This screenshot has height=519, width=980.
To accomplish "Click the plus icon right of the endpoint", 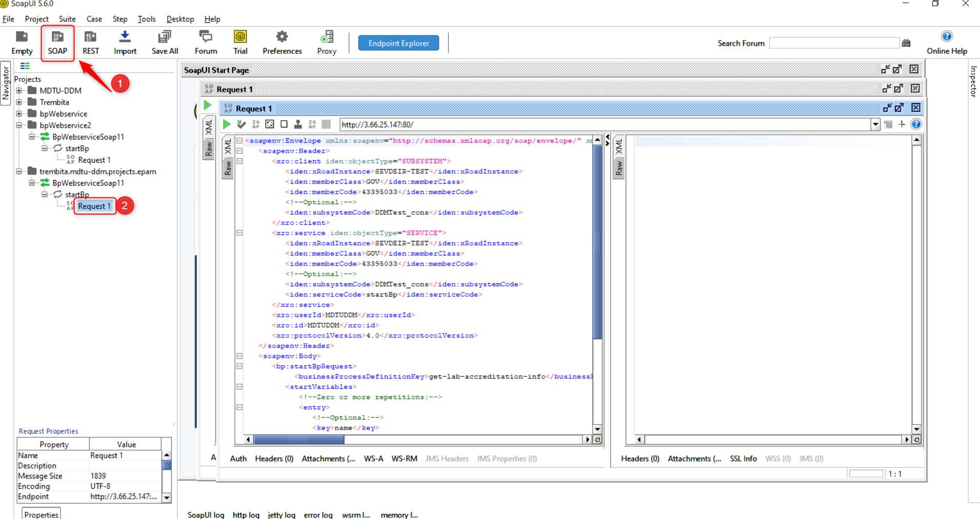I will pos(902,124).
